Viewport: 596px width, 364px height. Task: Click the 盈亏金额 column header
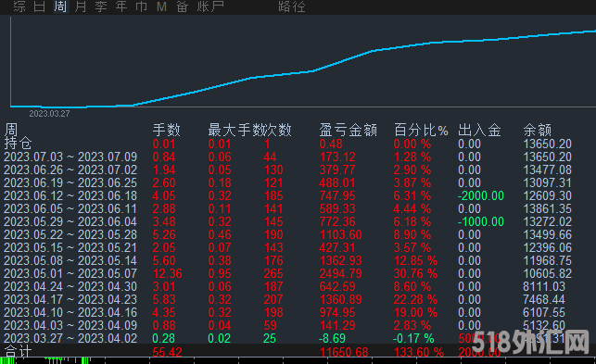348,130
